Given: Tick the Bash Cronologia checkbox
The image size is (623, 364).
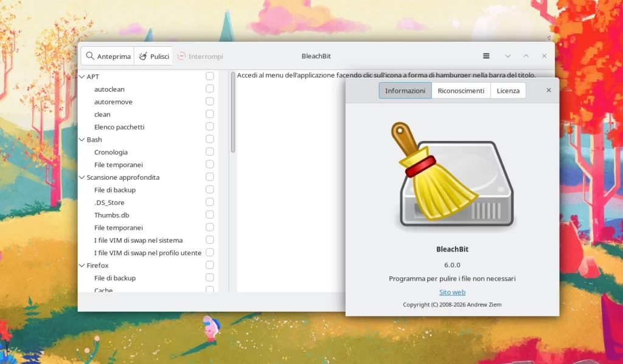Looking at the screenshot, I should click(210, 152).
